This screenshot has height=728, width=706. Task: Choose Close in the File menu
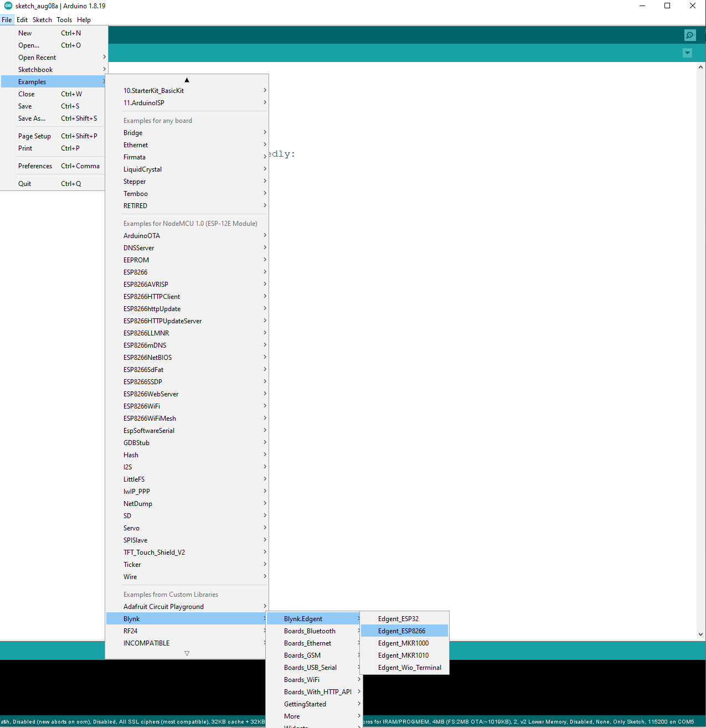click(x=53, y=94)
